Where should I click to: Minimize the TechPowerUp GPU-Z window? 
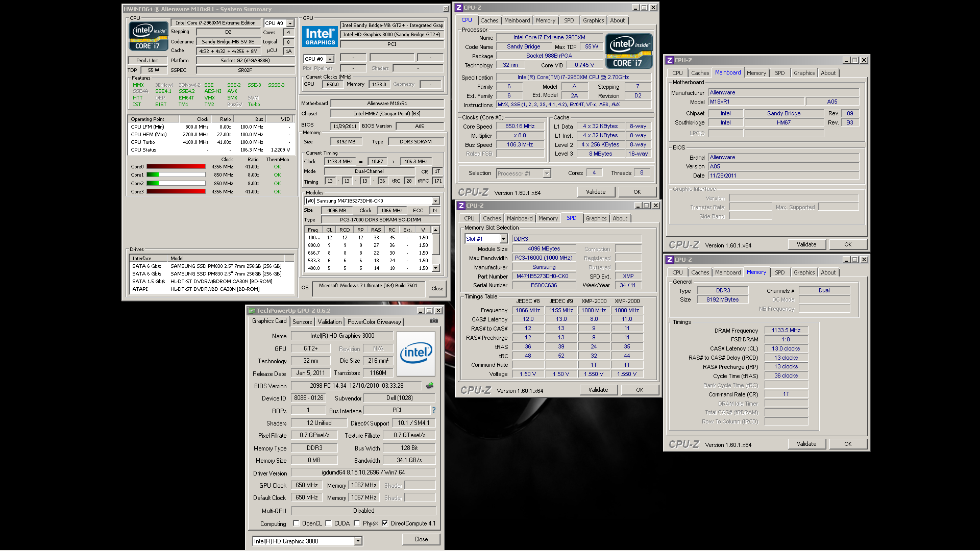click(x=421, y=311)
